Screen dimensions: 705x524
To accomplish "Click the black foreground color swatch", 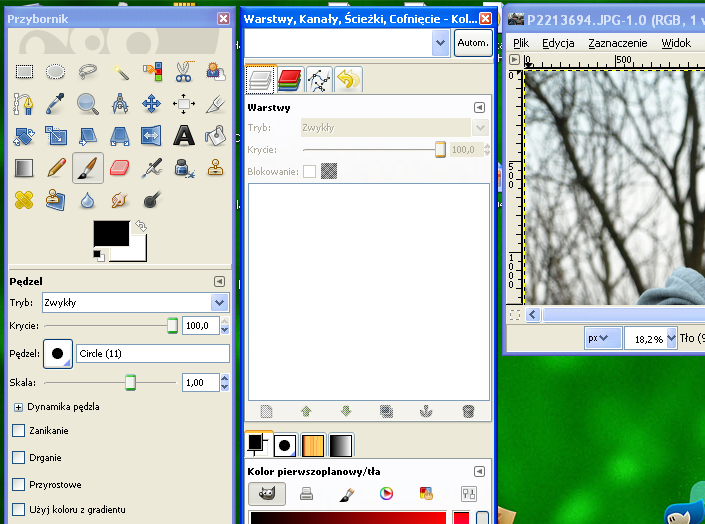I will [x=109, y=232].
